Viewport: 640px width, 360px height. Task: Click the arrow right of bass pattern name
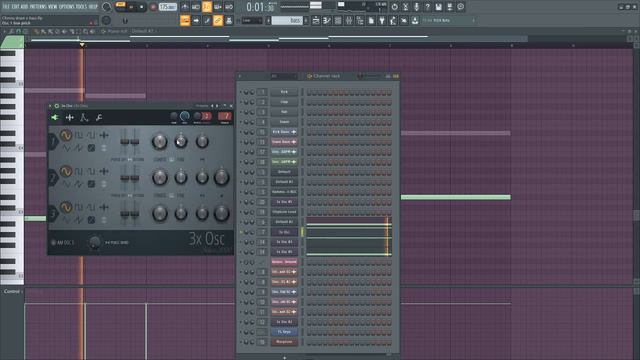point(306,20)
